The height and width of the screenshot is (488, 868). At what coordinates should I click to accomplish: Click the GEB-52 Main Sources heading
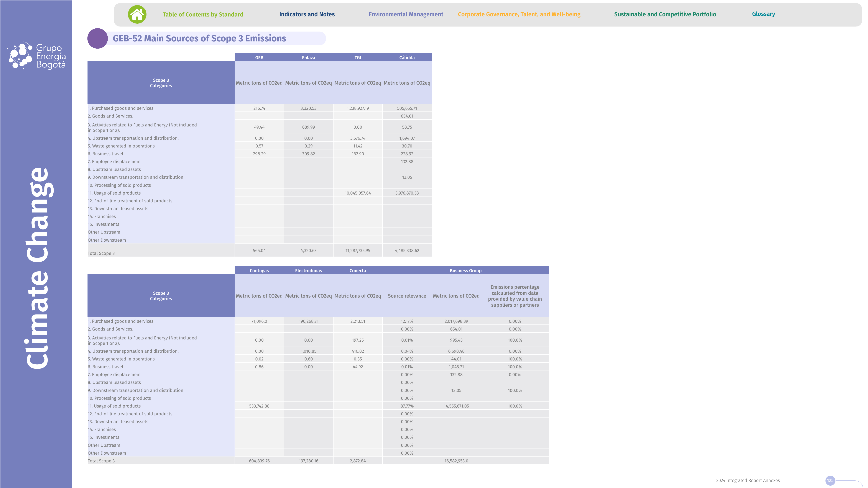pos(199,38)
